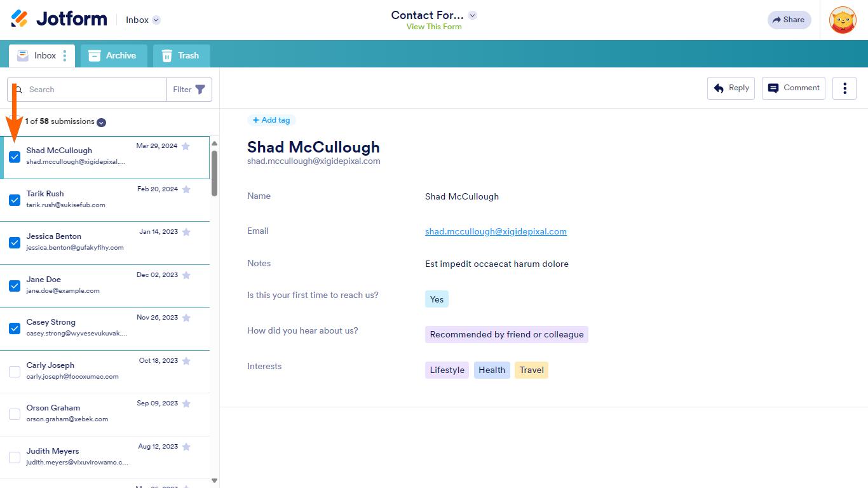Open the Filter options
Image resolution: width=868 pixels, height=488 pixels.
click(x=189, y=90)
